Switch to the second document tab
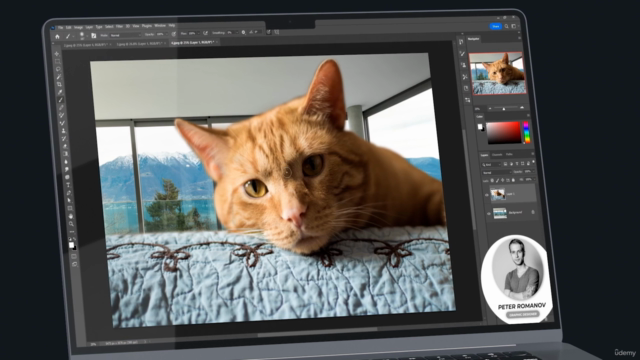The image size is (640, 360). (140, 43)
